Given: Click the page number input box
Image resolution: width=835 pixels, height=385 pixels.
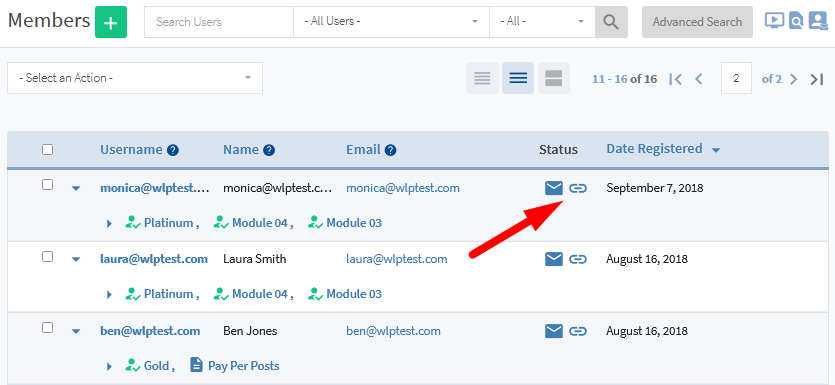Looking at the screenshot, I should pos(736,78).
